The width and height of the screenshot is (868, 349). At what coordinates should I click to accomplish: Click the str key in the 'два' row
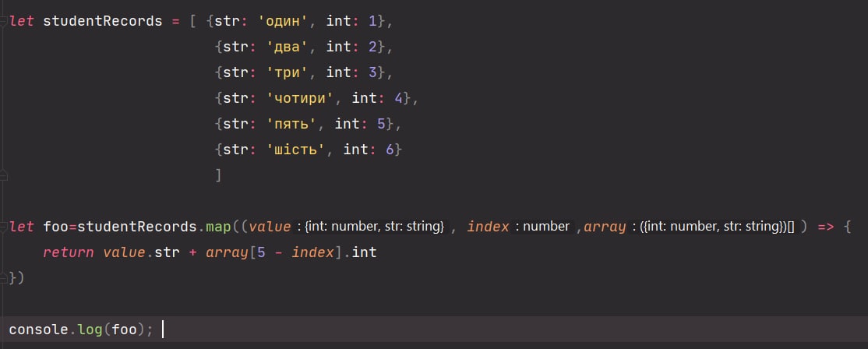pyautogui.click(x=236, y=47)
